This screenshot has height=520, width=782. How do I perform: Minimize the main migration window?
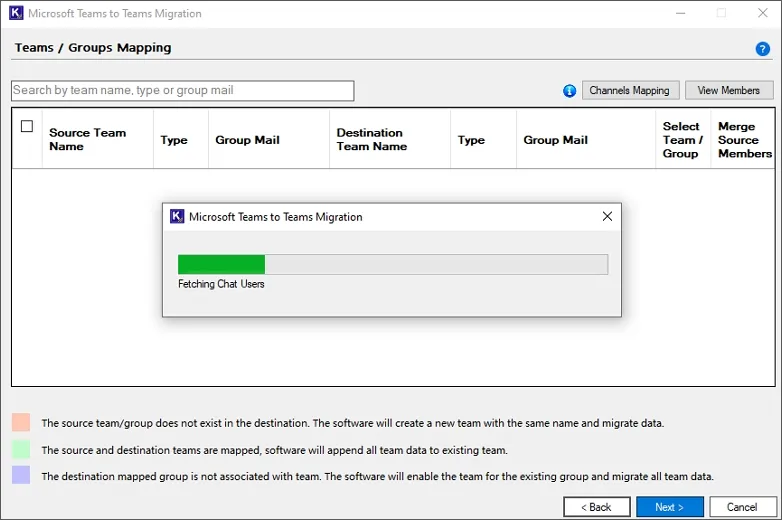(680, 13)
